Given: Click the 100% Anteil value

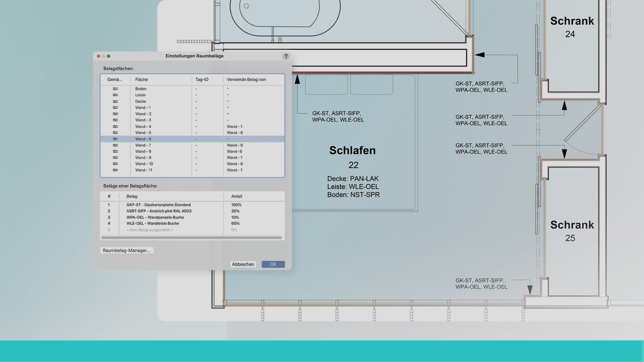Looking at the screenshot, I should pos(236,205).
